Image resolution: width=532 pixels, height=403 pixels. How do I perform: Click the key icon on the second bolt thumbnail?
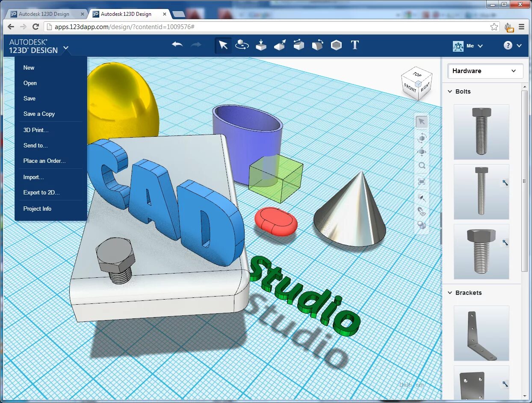point(505,183)
